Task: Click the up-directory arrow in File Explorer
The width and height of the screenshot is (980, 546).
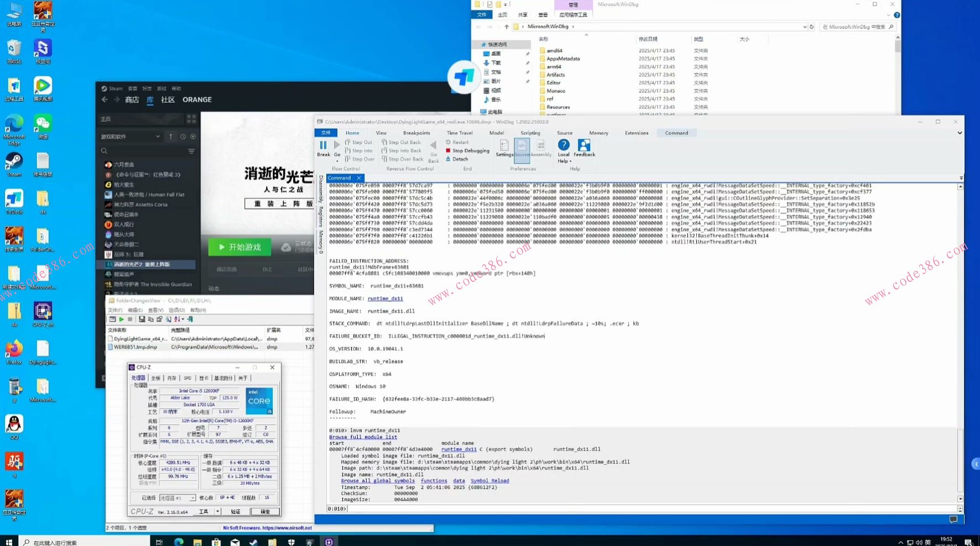Action: tap(507, 27)
